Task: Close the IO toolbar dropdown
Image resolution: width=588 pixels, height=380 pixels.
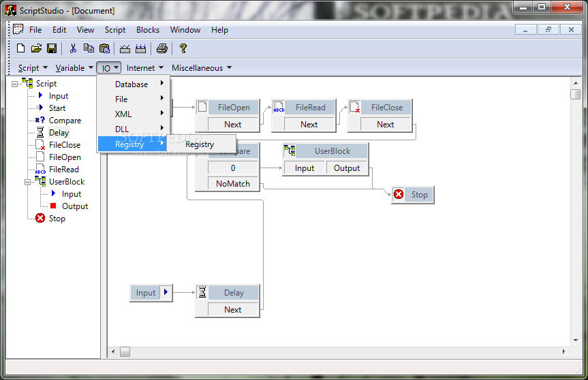Action: [x=109, y=68]
